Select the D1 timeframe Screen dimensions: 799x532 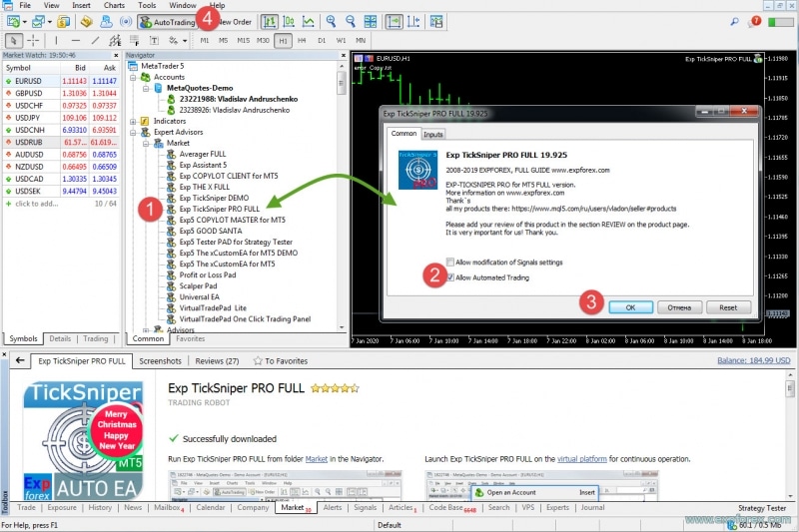coord(322,40)
